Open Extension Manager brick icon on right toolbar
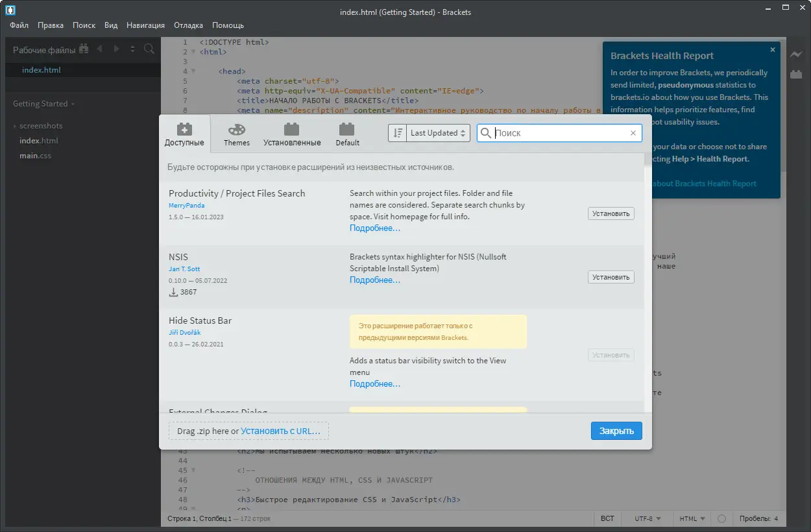 coord(796,75)
